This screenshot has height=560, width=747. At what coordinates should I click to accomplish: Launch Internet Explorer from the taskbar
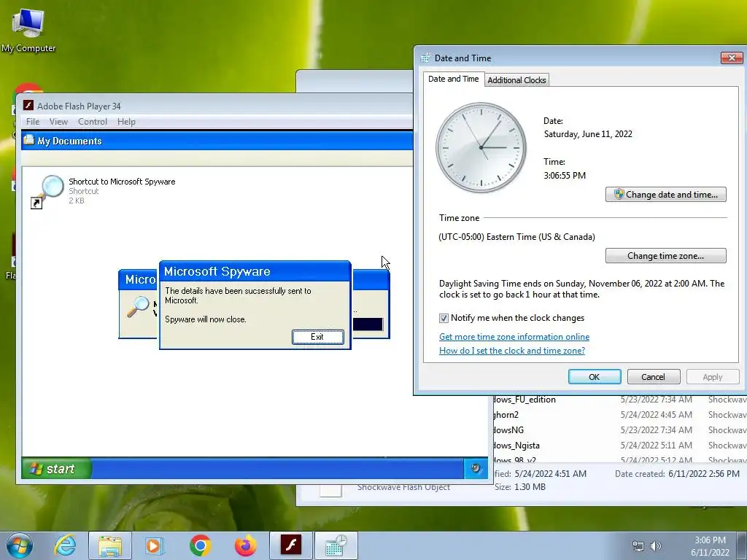(65, 545)
